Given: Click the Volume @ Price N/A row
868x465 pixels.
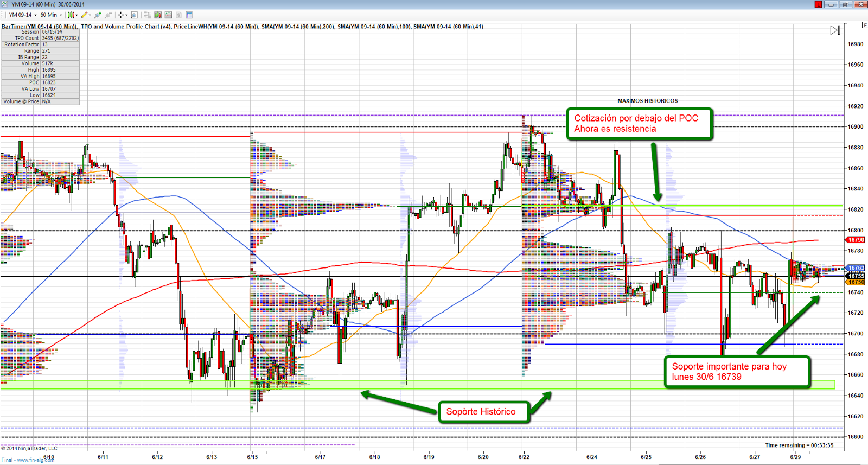Looking at the screenshot, I should coord(40,101).
